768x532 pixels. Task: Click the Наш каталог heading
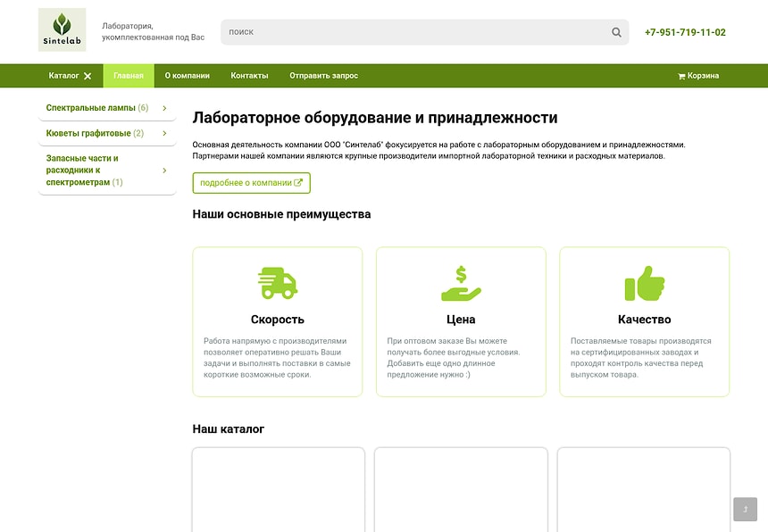click(x=229, y=429)
